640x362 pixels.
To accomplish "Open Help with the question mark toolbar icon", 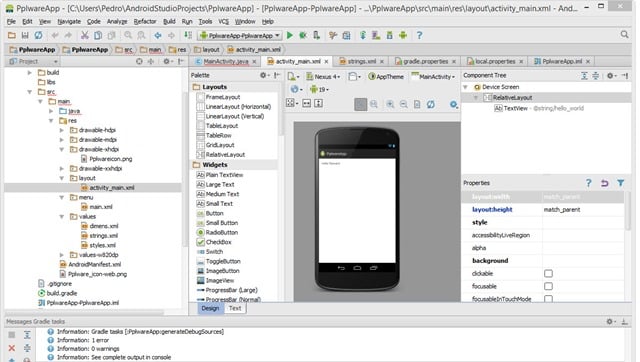I will 419,36.
